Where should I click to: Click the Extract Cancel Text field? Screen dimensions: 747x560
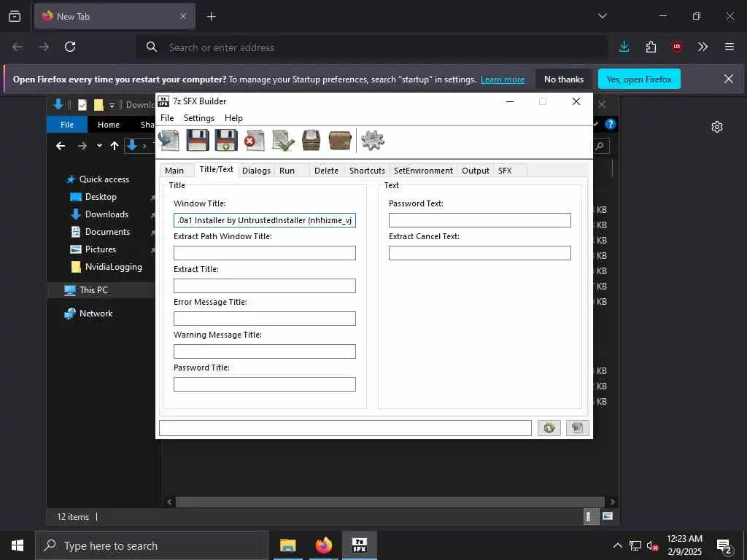480,253
